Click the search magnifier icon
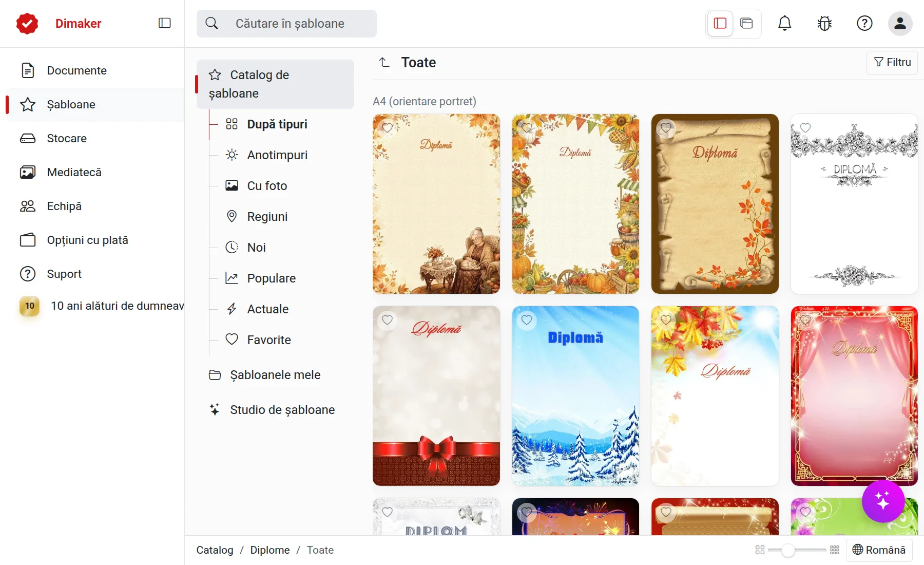This screenshot has width=924, height=565. (211, 23)
